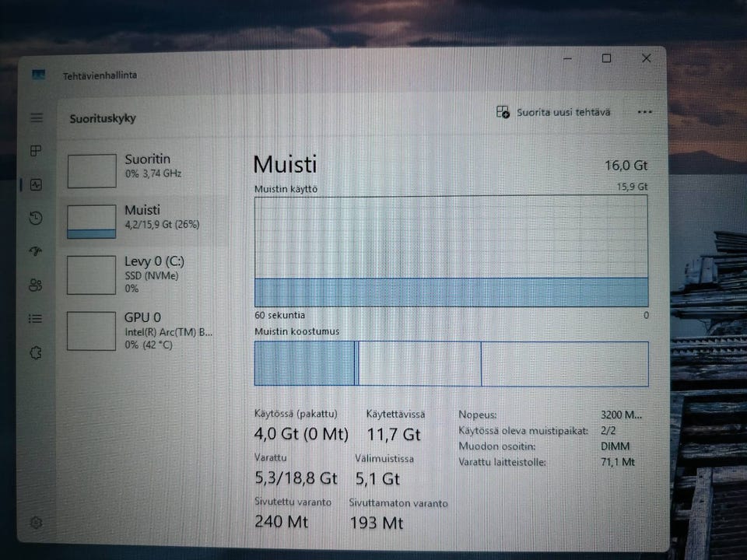Click the 60 sekuntia graph label
The image size is (747, 560).
click(279, 315)
